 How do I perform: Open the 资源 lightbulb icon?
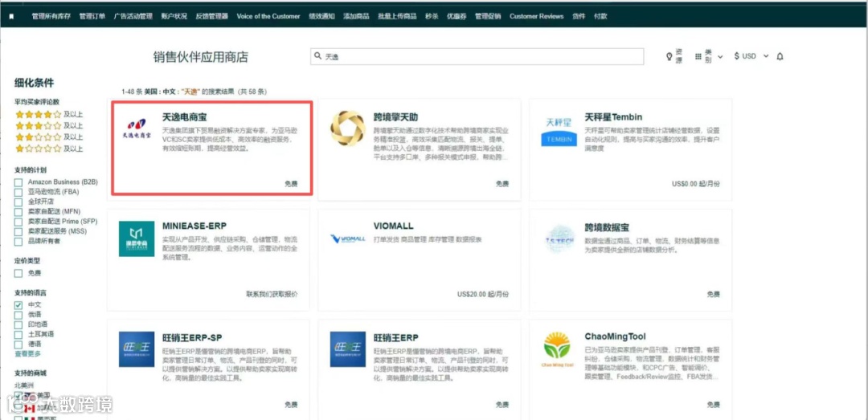point(669,56)
